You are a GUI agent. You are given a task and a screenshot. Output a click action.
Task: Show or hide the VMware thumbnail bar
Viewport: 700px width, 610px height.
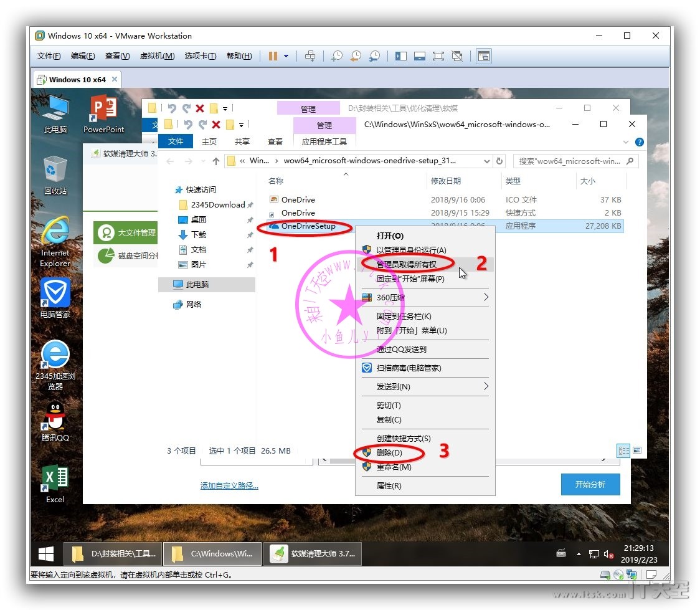tap(420, 56)
